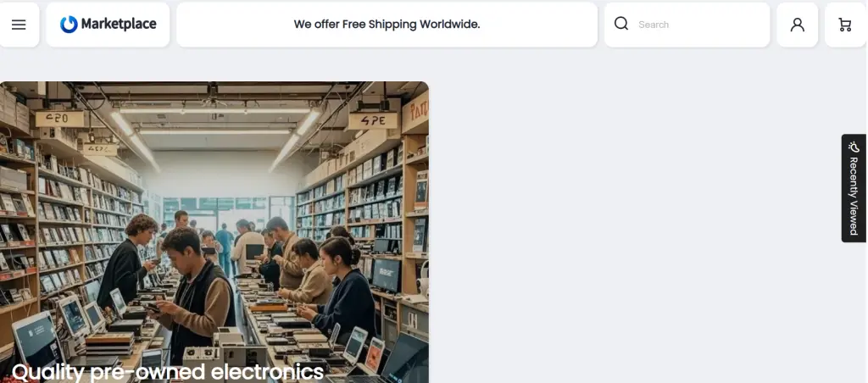Open the electronics store hero image
The width and height of the screenshot is (868, 383).
[214, 232]
